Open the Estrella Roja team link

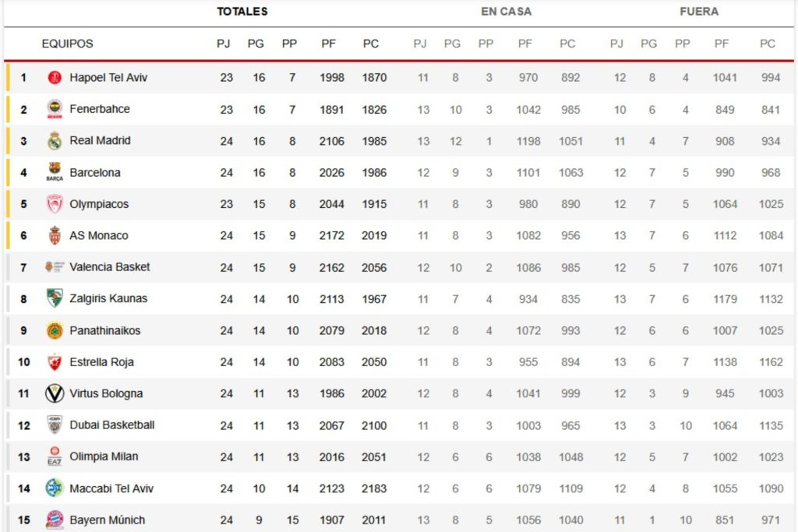pos(102,362)
